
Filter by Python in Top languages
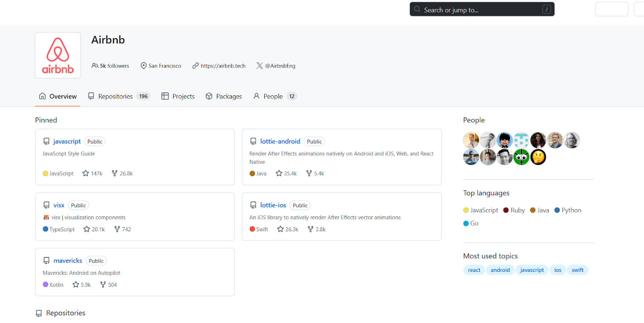pos(568,210)
